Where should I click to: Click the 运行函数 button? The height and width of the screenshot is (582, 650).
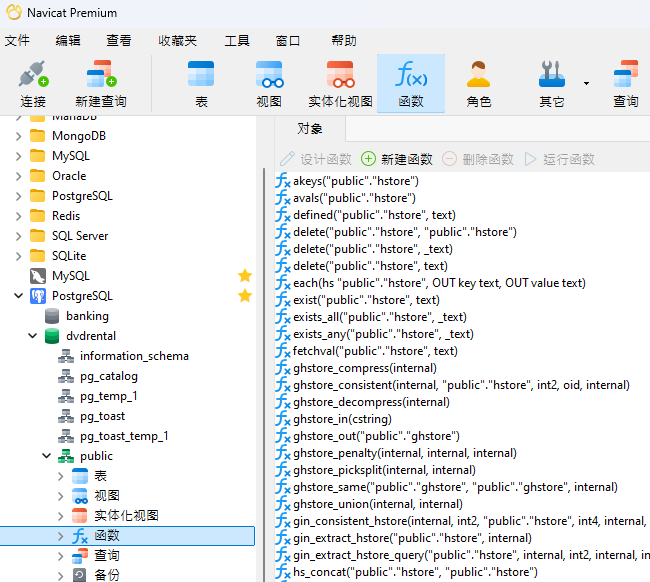pos(559,159)
